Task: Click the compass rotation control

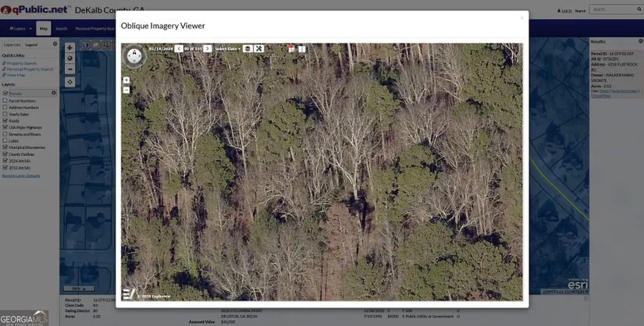Action: pos(134,55)
